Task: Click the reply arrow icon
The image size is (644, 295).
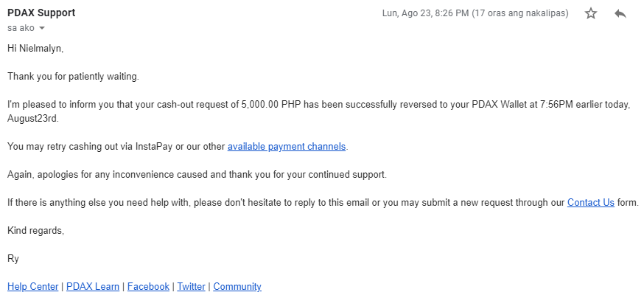Action: [620, 13]
